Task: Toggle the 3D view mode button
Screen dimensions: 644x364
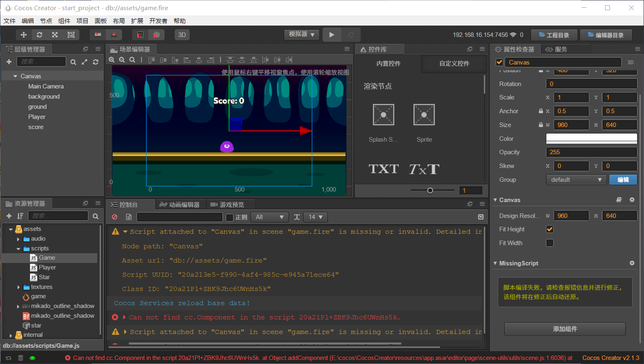Action: [x=182, y=35]
